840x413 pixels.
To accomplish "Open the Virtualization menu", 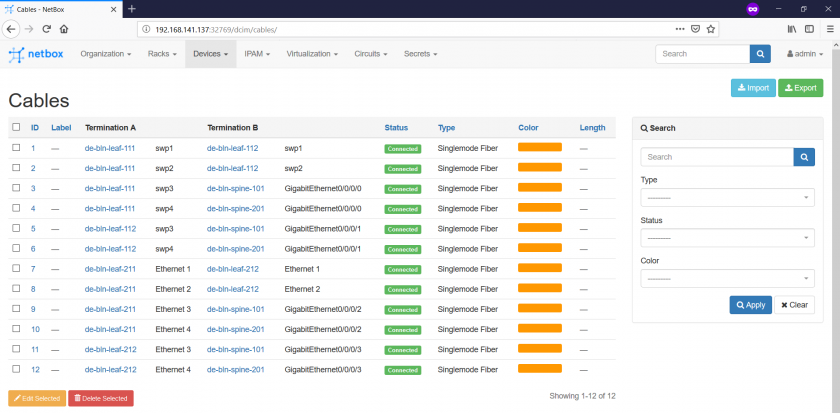I will [312, 54].
